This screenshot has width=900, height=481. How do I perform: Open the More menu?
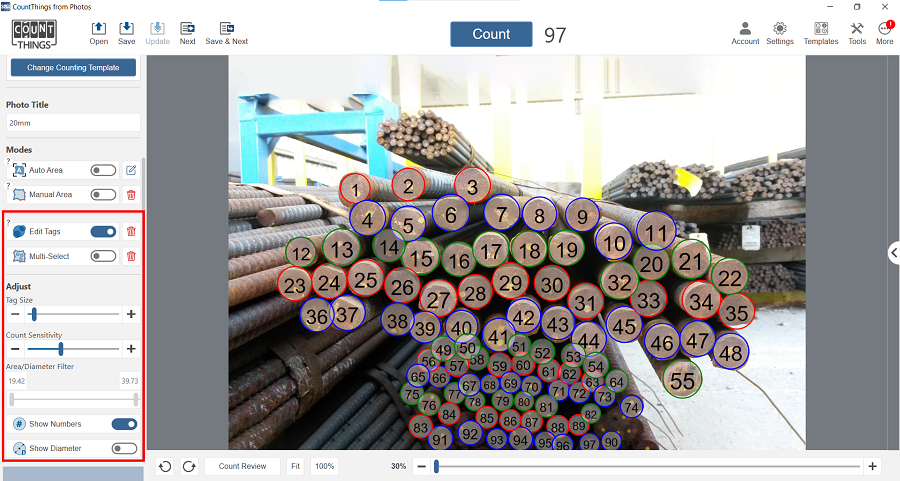pos(885,29)
